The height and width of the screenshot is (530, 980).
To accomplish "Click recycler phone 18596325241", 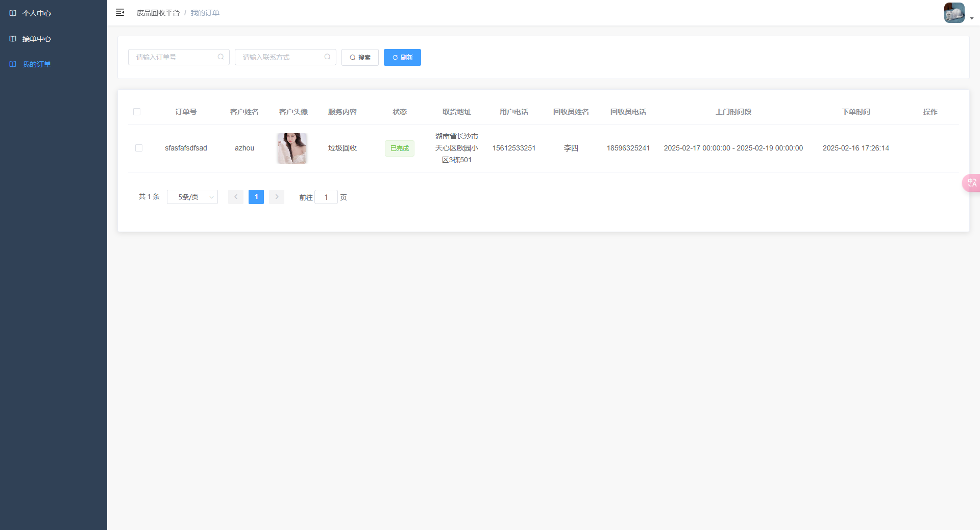I will coord(628,148).
